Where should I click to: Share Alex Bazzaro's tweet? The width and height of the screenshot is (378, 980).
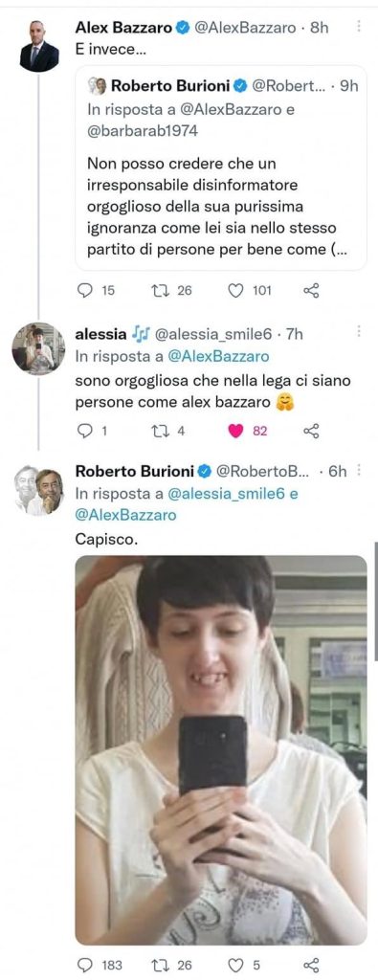[x=310, y=290]
